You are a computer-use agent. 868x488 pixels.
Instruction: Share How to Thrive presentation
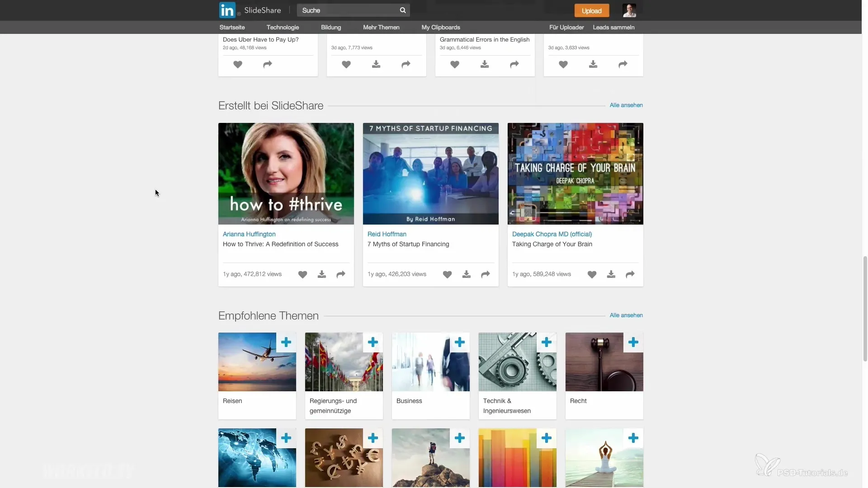[341, 274]
